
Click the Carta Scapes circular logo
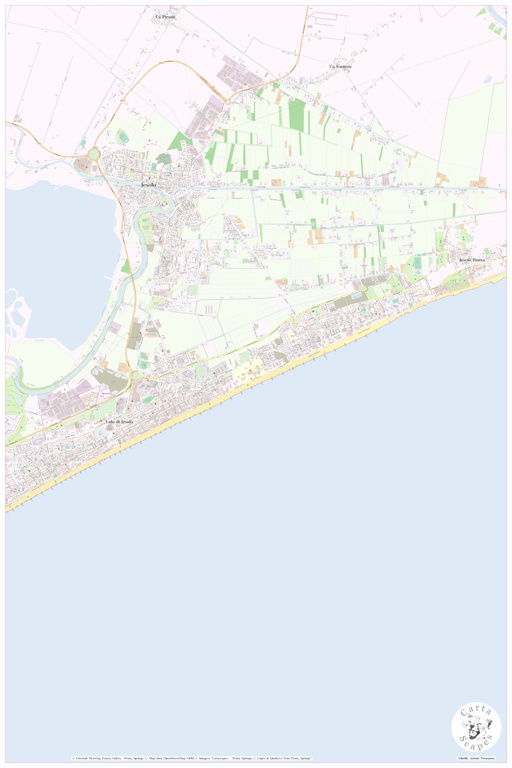tap(476, 727)
